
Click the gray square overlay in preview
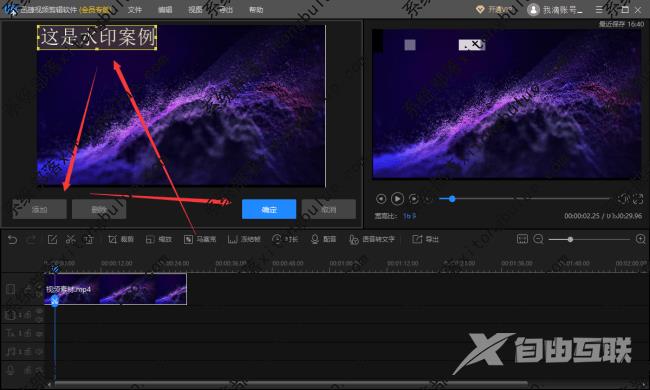point(410,45)
